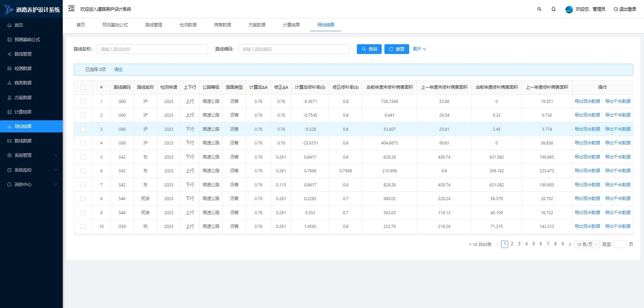The width and height of the screenshot is (644, 308).
Task: Click 导出百米数据 link for row 3
Action: [587, 129]
